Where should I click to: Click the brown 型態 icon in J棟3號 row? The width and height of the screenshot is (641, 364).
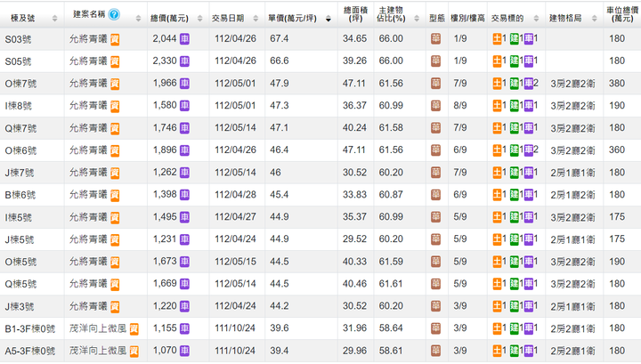(435, 306)
